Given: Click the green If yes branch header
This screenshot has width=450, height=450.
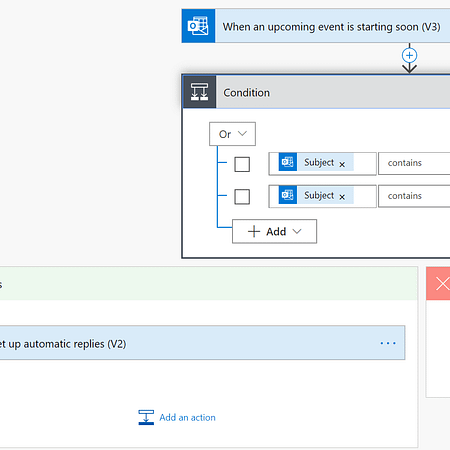Looking at the screenshot, I should tap(209, 284).
